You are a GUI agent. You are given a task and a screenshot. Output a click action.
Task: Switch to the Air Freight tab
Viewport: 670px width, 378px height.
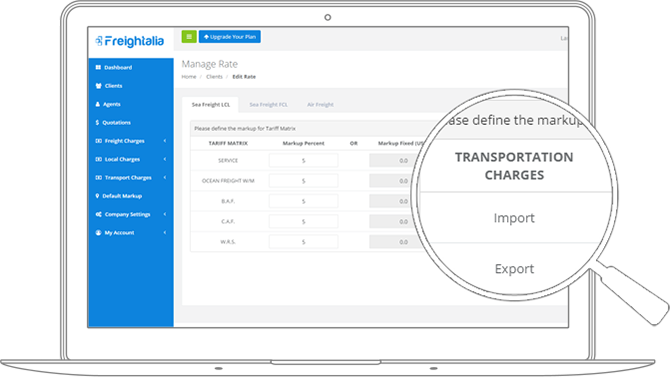point(320,105)
